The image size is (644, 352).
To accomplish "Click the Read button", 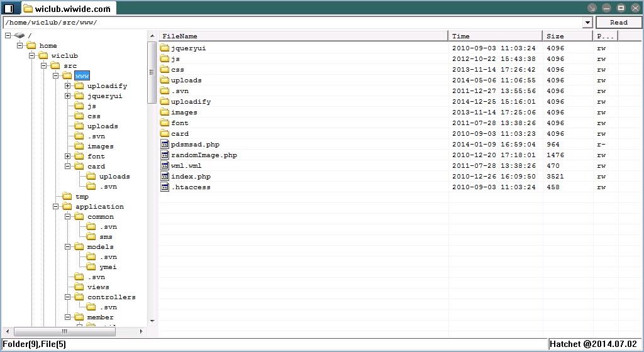I will point(619,23).
